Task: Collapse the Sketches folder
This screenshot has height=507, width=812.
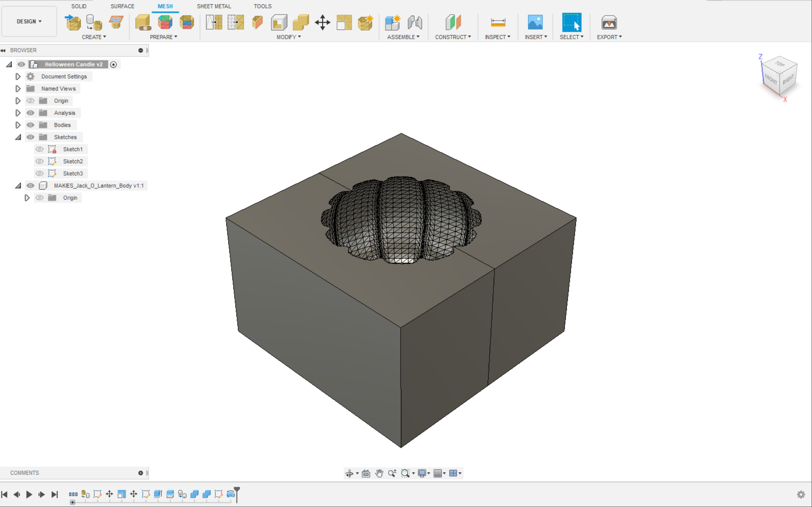Action: (18, 137)
